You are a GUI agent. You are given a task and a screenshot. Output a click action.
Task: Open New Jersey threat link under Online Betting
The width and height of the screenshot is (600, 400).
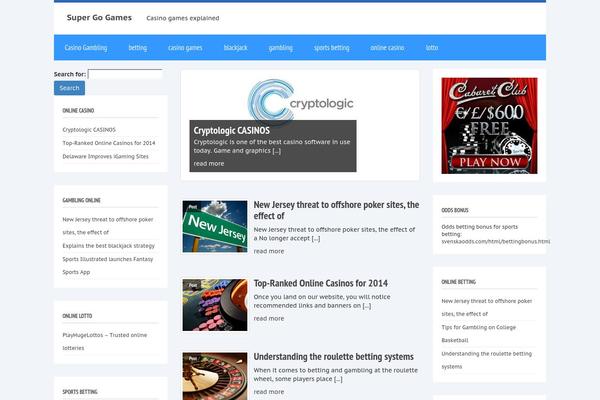tap(487, 307)
